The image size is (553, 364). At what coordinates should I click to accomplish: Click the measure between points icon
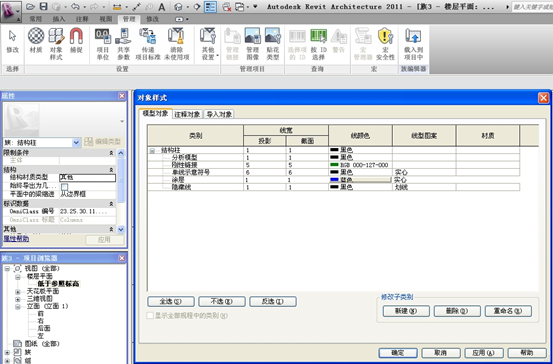pyautogui.click(x=136, y=7)
